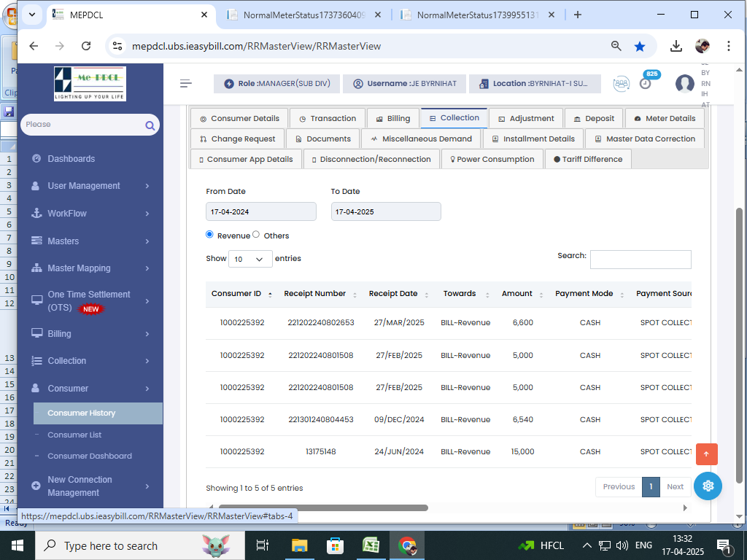
Task: Click the blue settings gear button
Action: (708, 486)
